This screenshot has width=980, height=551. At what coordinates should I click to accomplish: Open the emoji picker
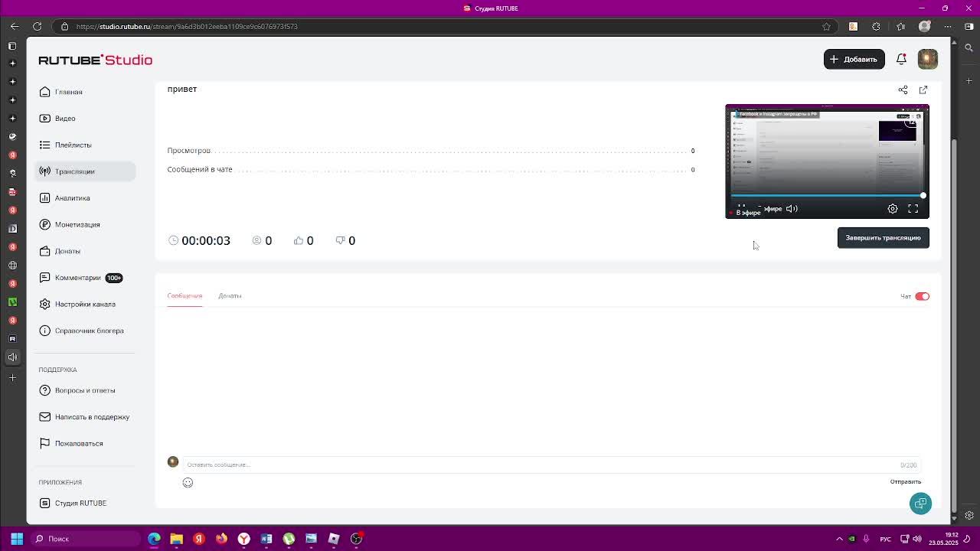pos(188,482)
